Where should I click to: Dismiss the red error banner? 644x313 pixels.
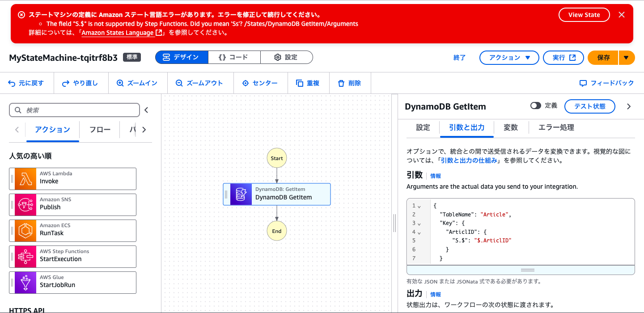tap(622, 15)
